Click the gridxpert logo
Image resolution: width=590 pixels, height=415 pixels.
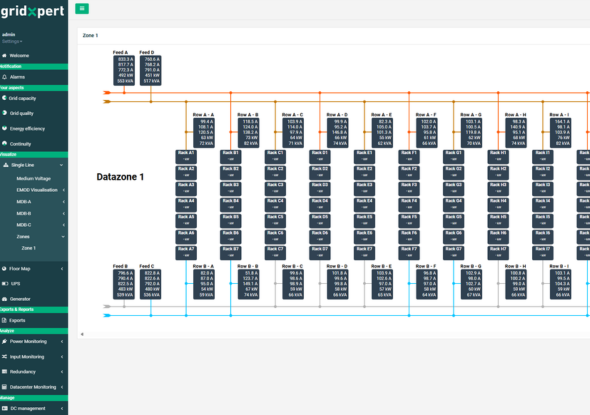coord(32,11)
